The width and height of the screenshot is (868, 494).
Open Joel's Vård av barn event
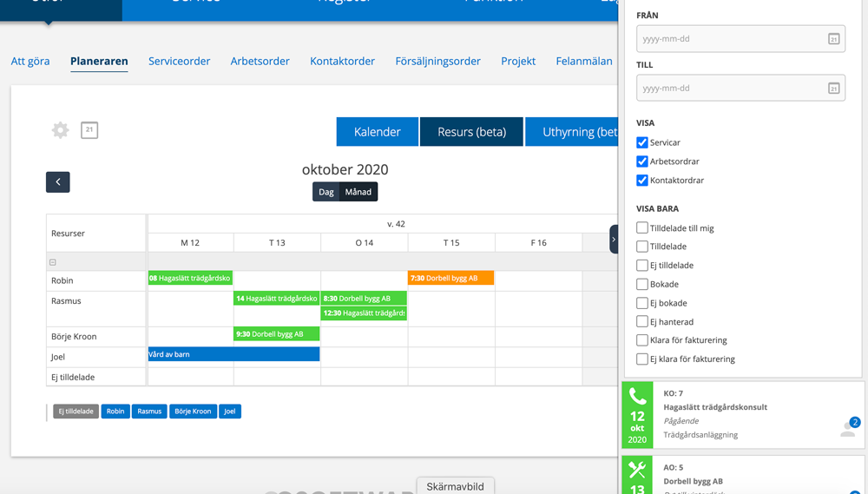[x=233, y=354]
